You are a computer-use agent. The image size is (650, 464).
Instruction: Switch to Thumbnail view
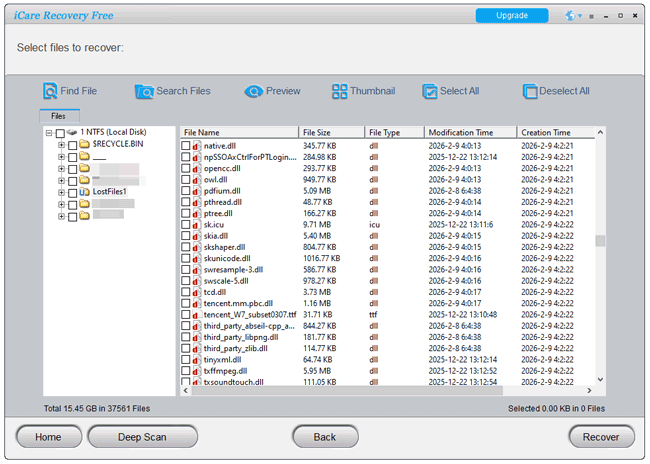(x=363, y=91)
